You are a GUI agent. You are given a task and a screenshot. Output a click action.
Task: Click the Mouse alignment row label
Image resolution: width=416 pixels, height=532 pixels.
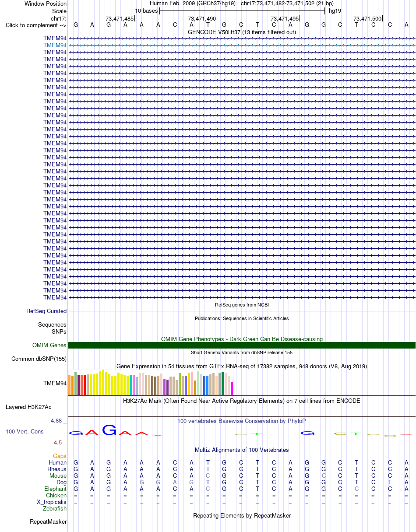pos(58,476)
